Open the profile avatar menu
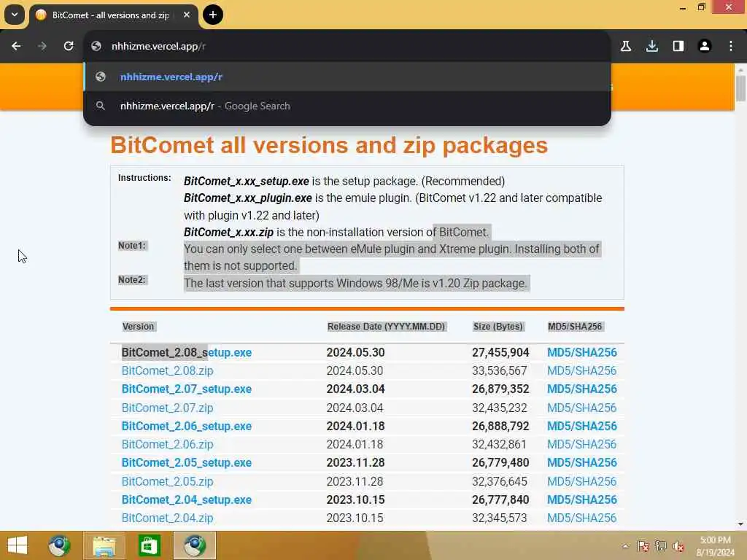Viewport: 747px width, 560px height. (705, 46)
